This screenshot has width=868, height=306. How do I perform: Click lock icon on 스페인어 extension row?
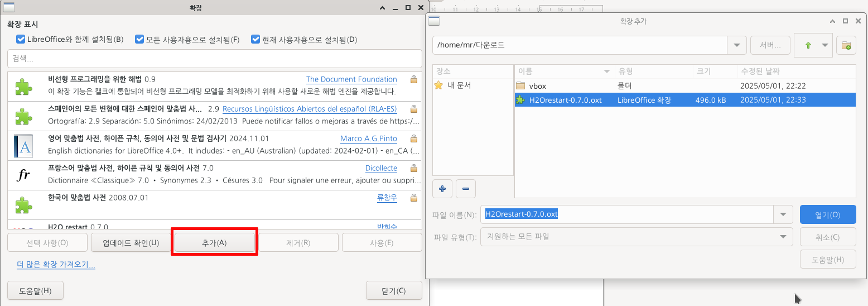click(x=414, y=108)
